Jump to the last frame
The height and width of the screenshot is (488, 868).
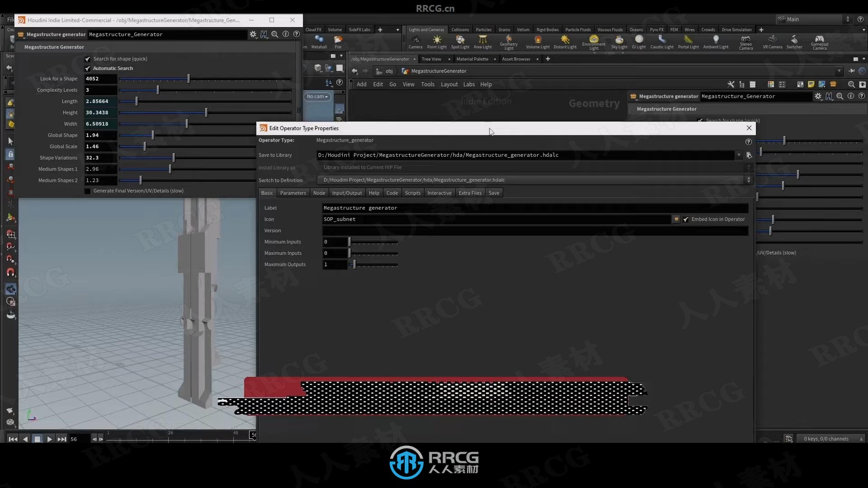[x=62, y=439]
